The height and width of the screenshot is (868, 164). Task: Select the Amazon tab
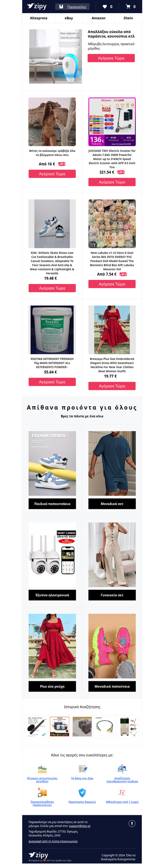click(98, 18)
